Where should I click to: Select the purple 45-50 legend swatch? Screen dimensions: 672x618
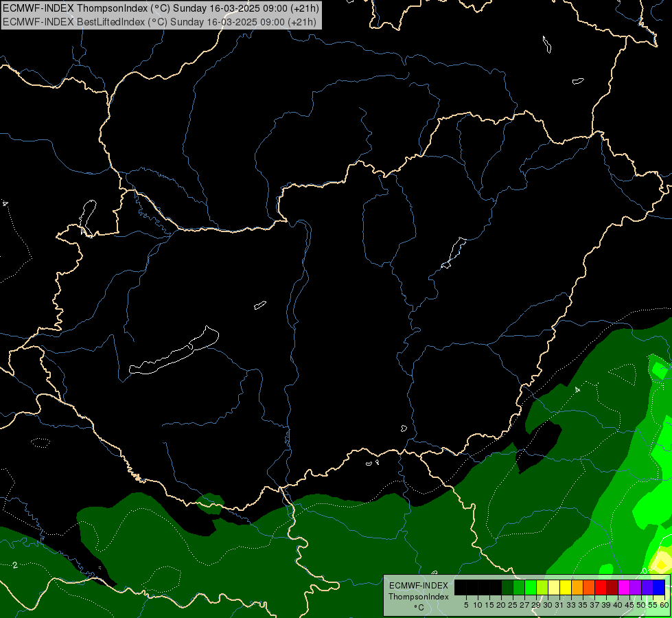pos(636,587)
